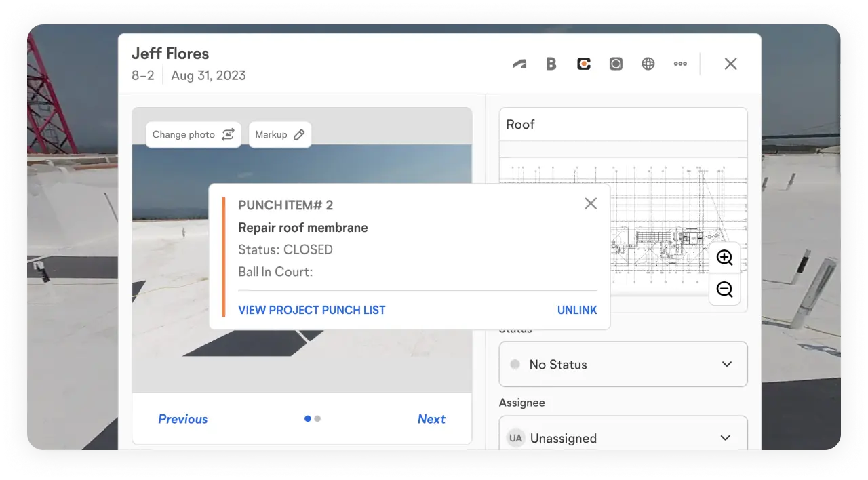
Task: Close the Punch Item #2 popup
Action: [591, 203]
